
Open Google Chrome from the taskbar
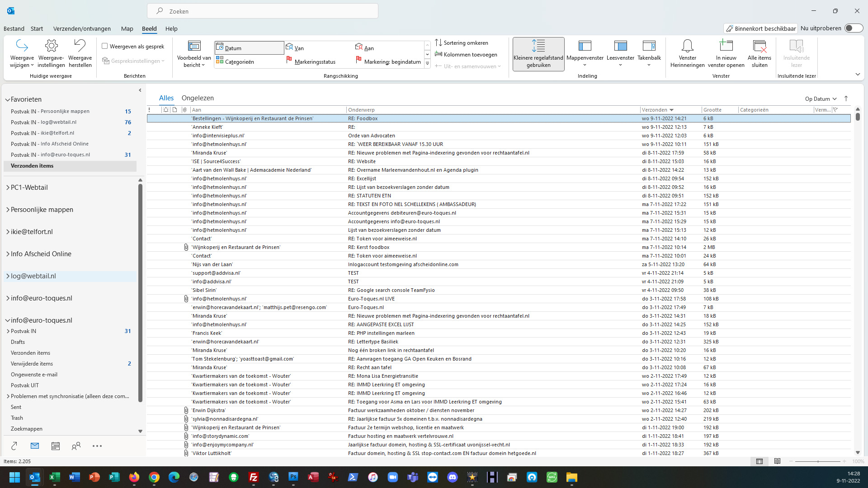(154, 477)
